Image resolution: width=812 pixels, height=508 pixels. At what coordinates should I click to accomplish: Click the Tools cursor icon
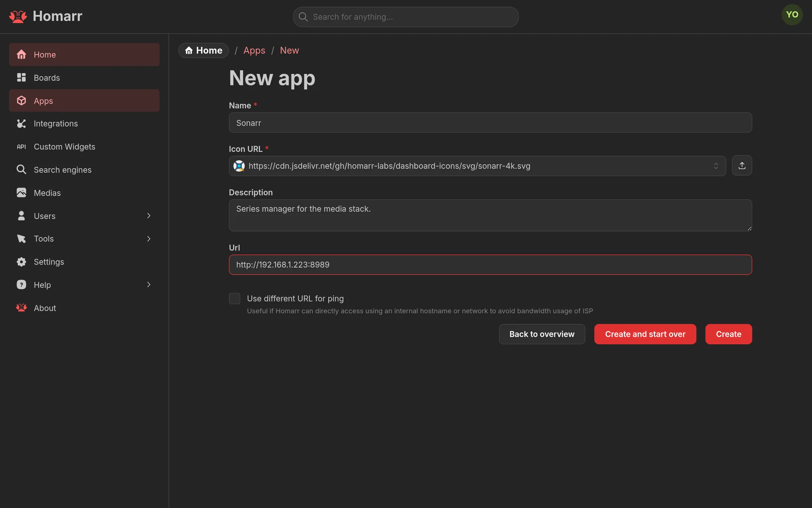(x=21, y=239)
